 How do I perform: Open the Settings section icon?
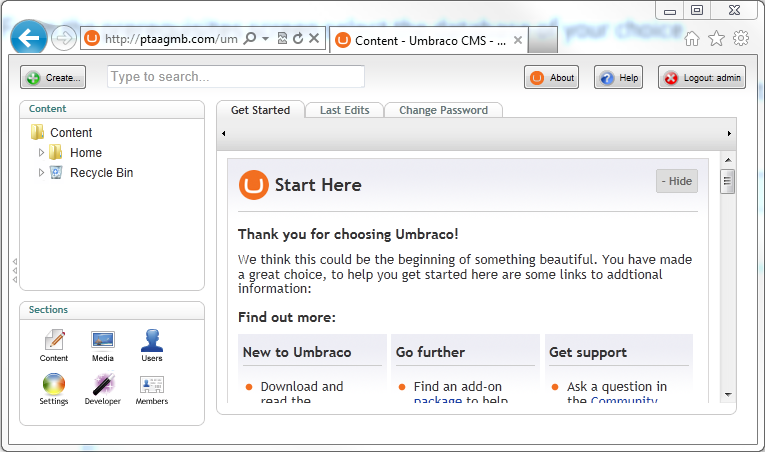(54, 389)
